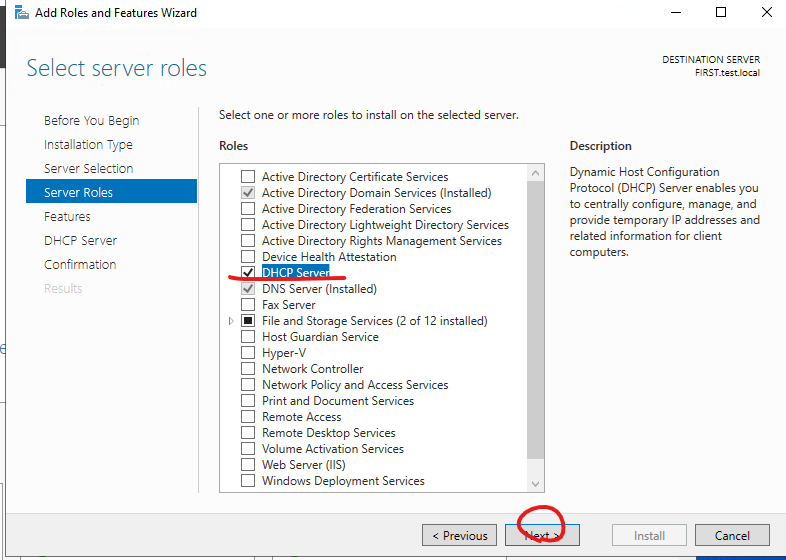Viewport: 786px width, 560px height.
Task: Toggle the File and Storage Services checkbox
Action: pyautogui.click(x=248, y=320)
